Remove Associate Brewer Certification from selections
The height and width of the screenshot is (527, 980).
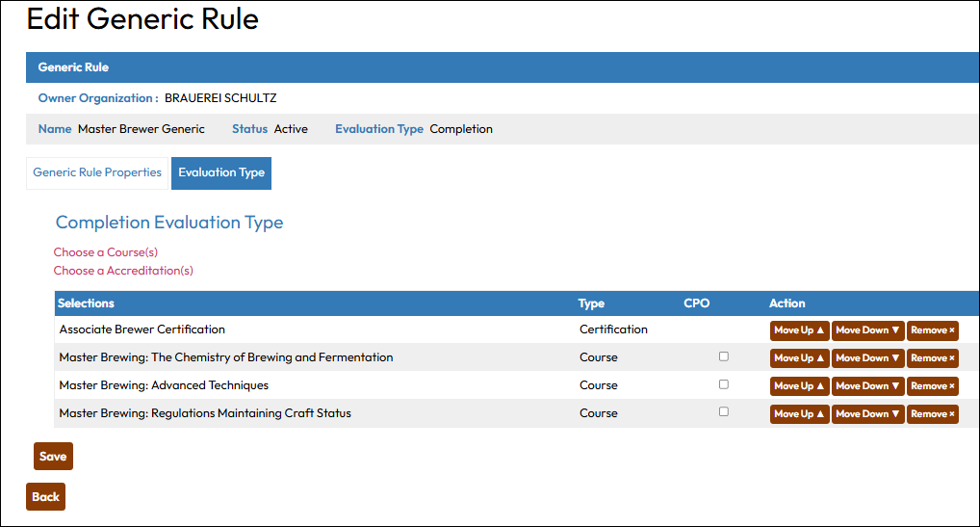933,330
